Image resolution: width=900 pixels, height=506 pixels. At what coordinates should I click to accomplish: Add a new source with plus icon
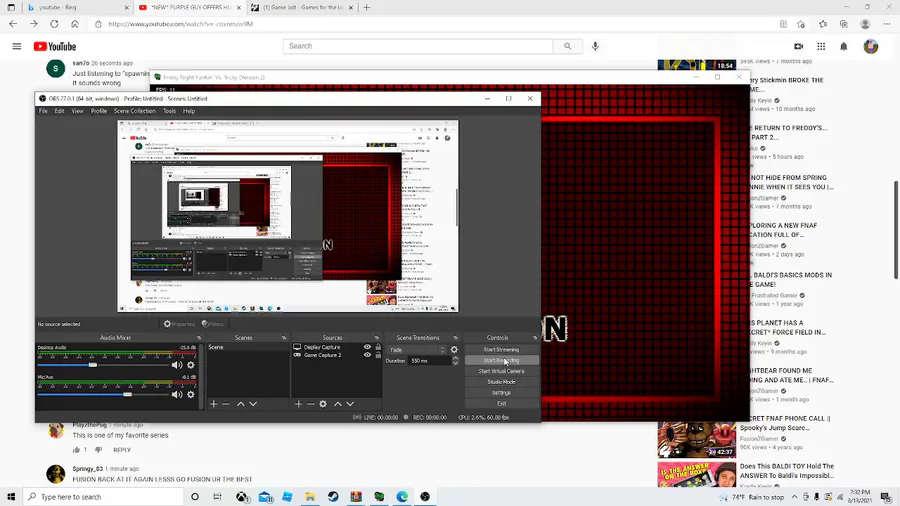[x=298, y=404]
